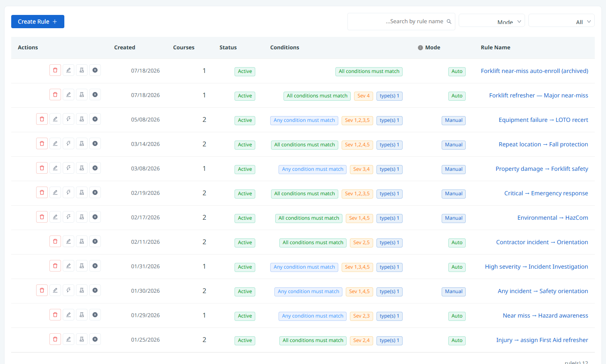Delete the Near miss → Hazard awareness rule
Viewport: 606px width, 364px height.
tap(55, 315)
